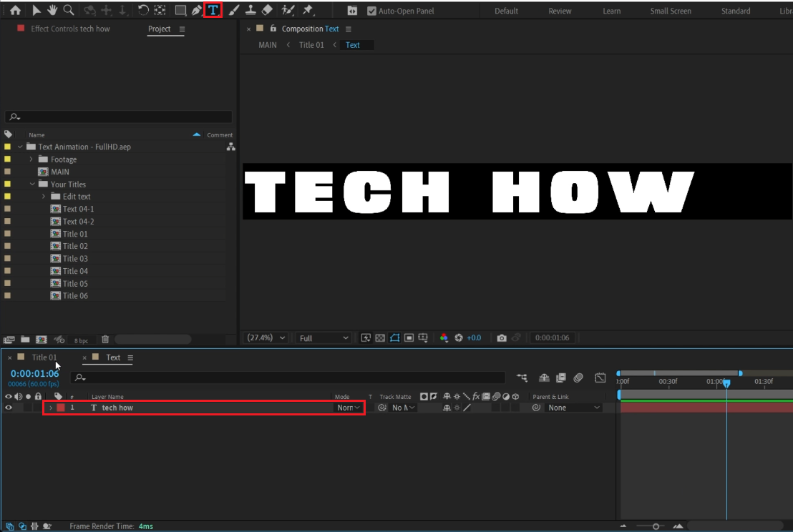
Task: Toggle mute audio in timeline panel
Action: tap(19, 396)
